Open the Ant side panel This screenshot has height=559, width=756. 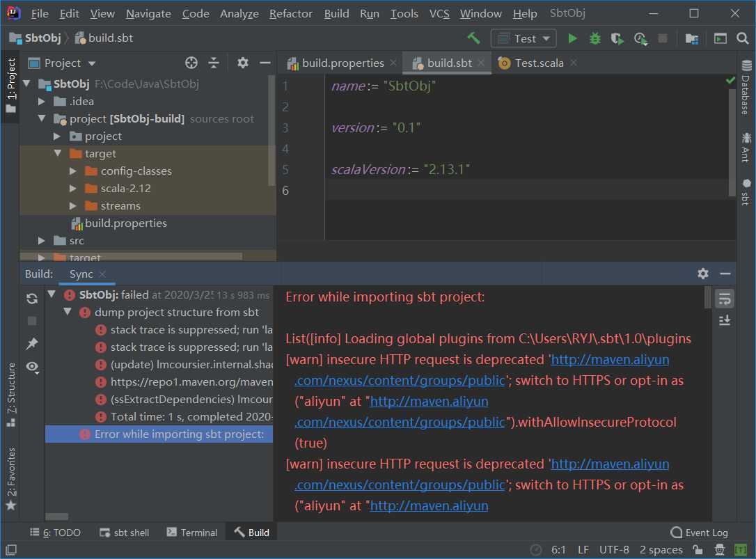(x=746, y=147)
